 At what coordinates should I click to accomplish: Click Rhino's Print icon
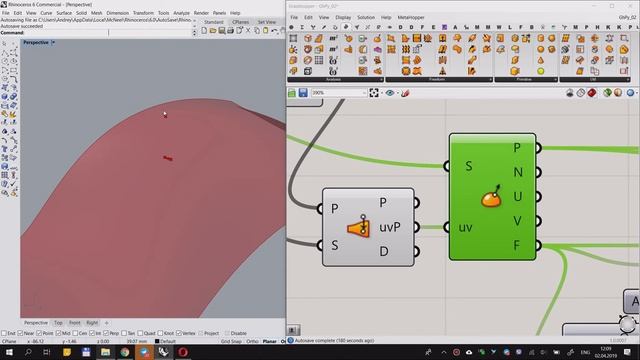coord(230,31)
